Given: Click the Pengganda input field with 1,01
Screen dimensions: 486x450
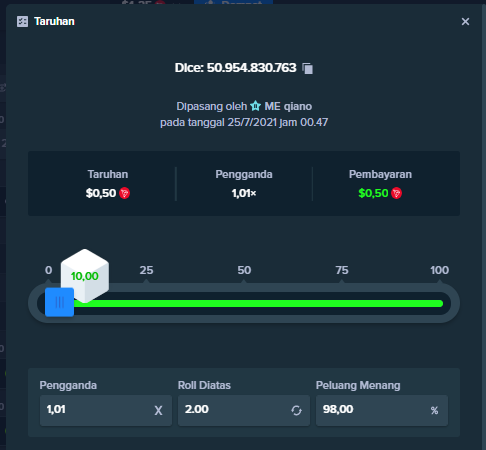Looking at the screenshot, I should click(106, 410).
